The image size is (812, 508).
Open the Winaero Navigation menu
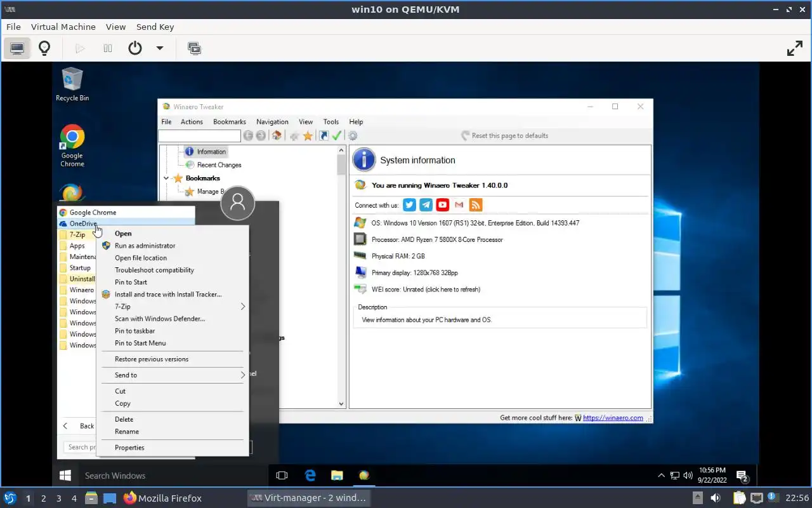[x=272, y=122]
